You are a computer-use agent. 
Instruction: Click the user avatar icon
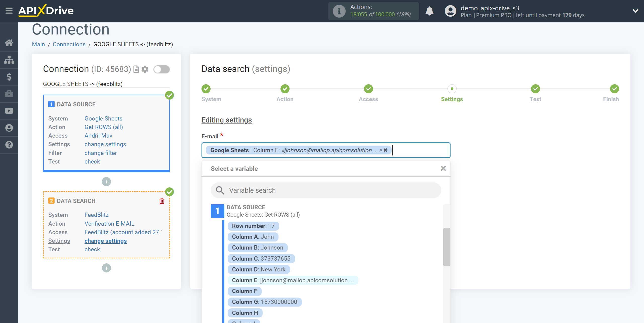tap(450, 11)
